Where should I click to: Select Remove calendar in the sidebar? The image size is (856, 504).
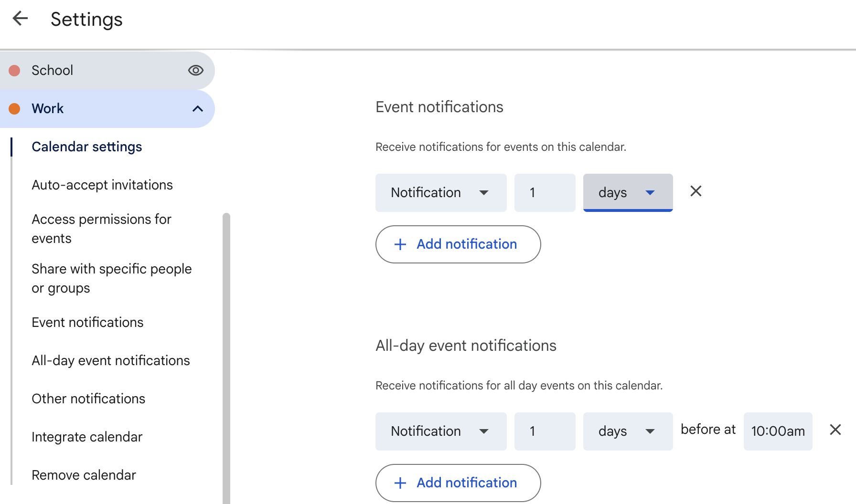[x=84, y=475]
